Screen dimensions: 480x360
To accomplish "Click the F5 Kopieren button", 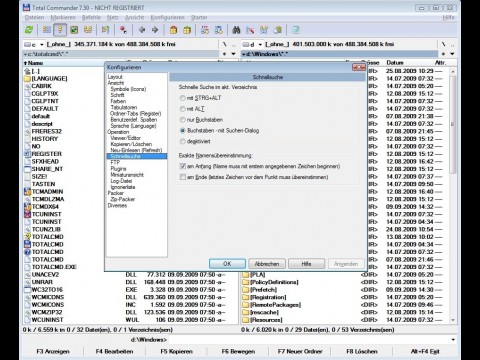I will click(176, 351).
